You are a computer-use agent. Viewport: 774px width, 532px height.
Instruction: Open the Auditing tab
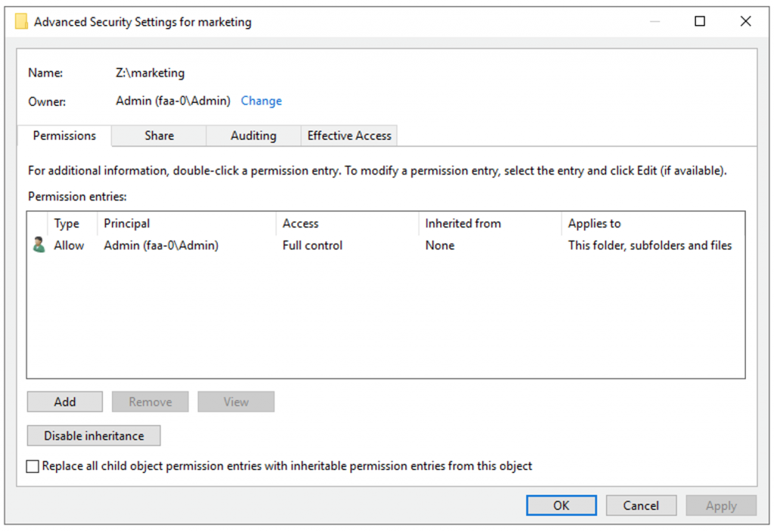(253, 135)
